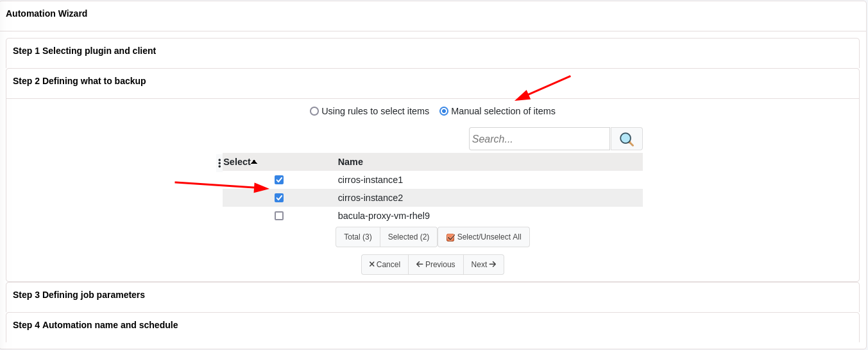Go back with the Previous button

[x=436, y=265]
